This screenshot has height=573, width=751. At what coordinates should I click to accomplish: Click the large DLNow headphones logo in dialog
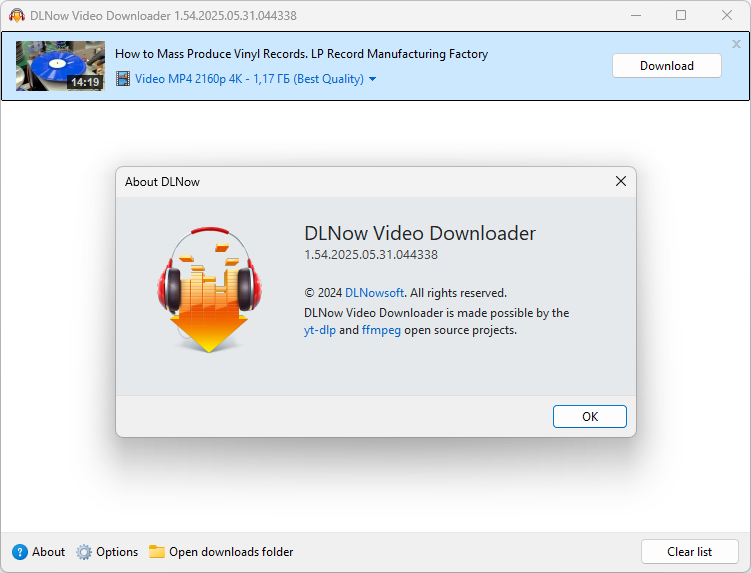click(209, 289)
